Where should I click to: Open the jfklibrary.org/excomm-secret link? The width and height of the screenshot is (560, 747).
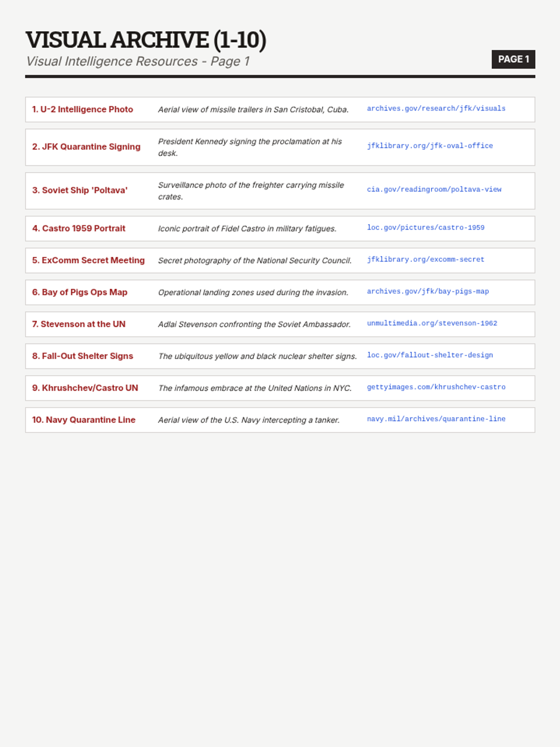(426, 260)
